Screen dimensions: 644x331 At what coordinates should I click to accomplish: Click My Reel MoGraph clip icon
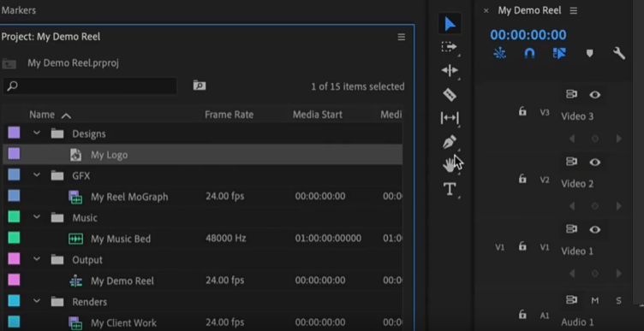point(75,197)
